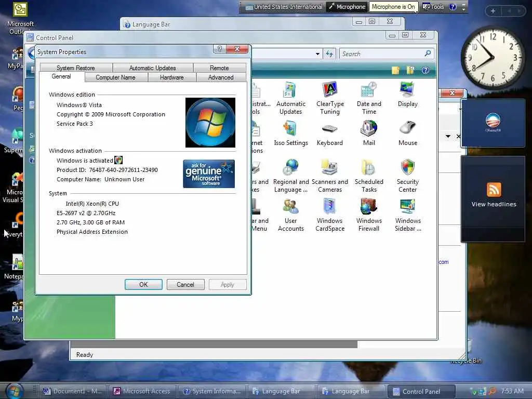The width and height of the screenshot is (532, 399).
Task: Open Isso Settings applet
Action: coord(290,134)
